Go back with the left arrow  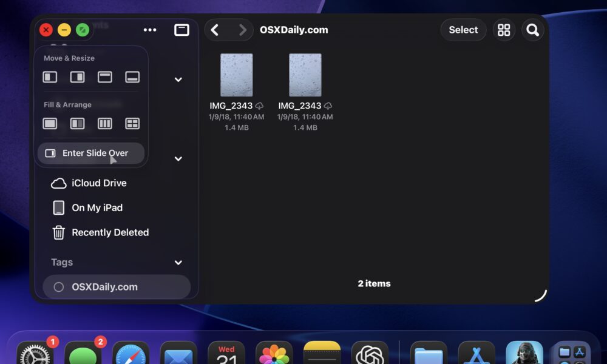click(x=215, y=30)
